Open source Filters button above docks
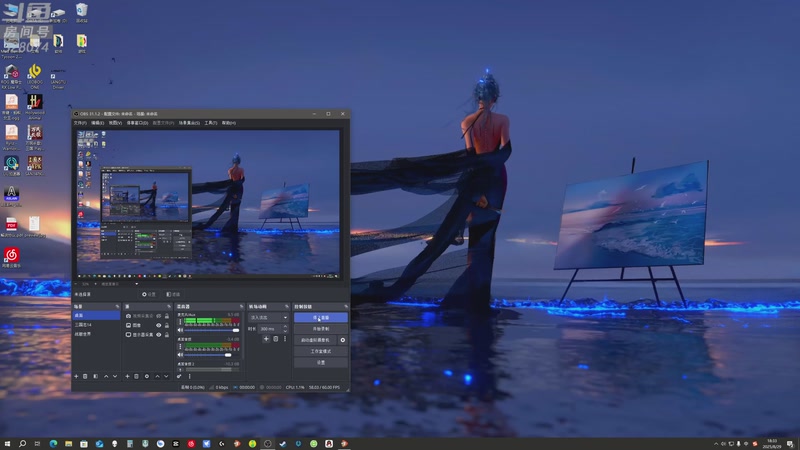 point(173,294)
